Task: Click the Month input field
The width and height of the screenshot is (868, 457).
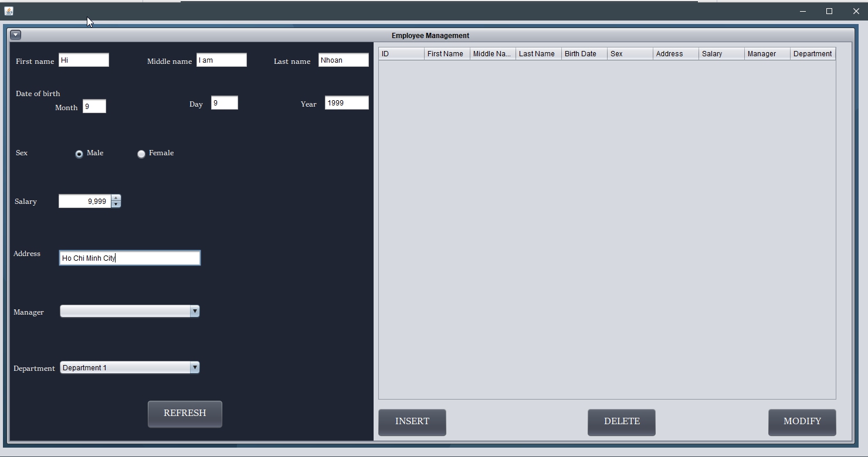Action: pyautogui.click(x=94, y=106)
